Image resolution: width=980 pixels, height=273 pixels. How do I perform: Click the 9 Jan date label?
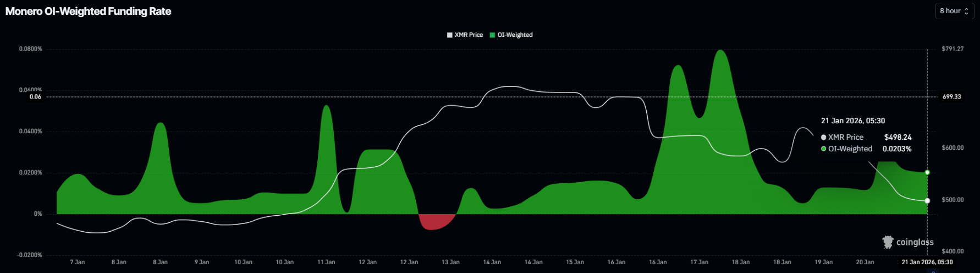click(x=202, y=262)
